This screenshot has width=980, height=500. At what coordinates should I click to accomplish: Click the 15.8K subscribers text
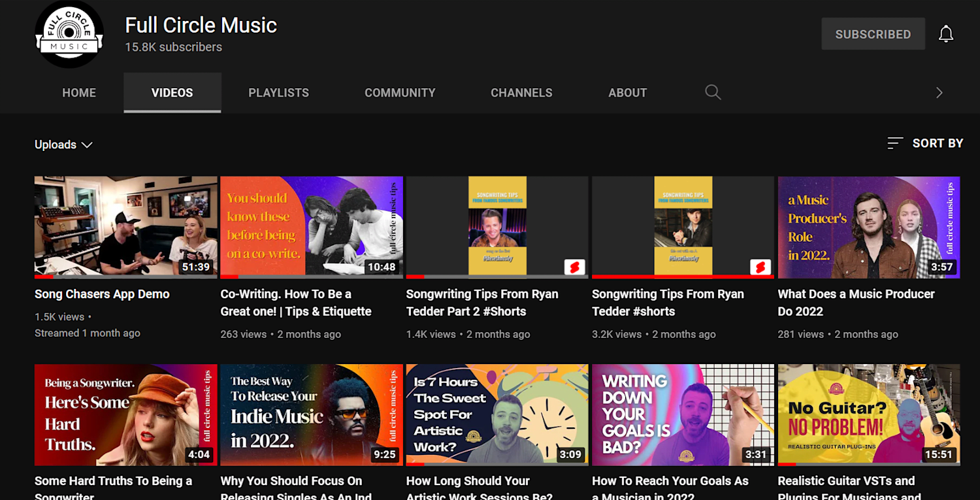[x=174, y=47]
